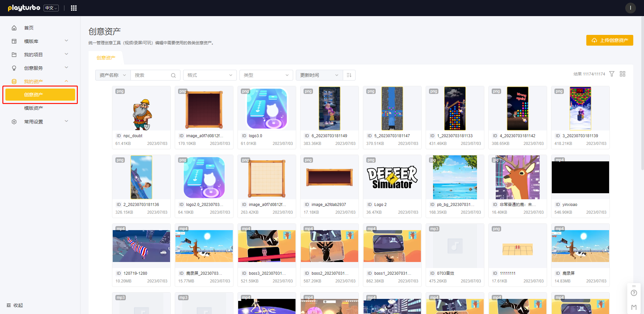Select the 创意资产 tab

[x=106, y=58]
